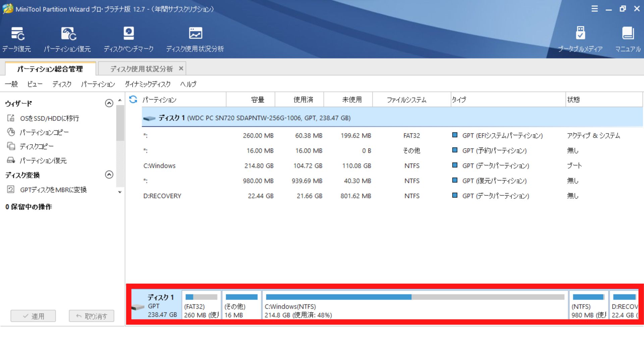The width and height of the screenshot is (644, 338).
Task: Click the 適用 button
Action: pyautogui.click(x=33, y=316)
